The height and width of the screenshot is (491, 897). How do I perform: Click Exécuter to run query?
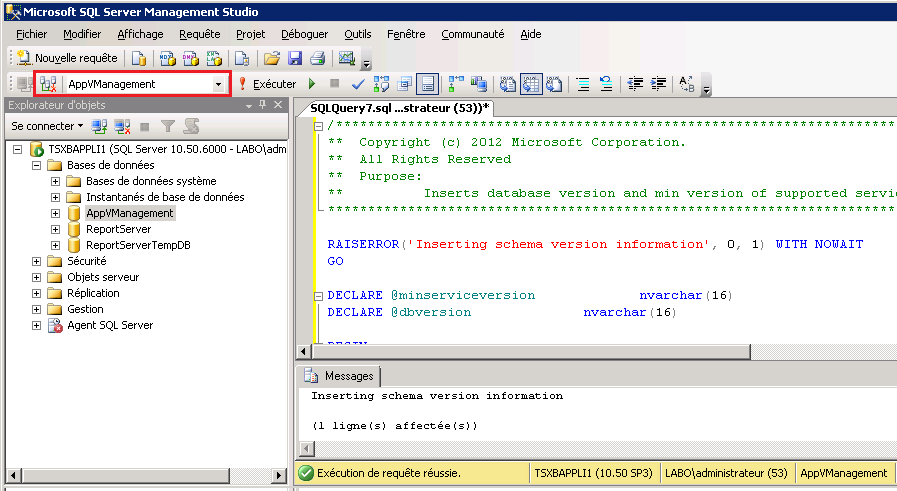click(267, 84)
